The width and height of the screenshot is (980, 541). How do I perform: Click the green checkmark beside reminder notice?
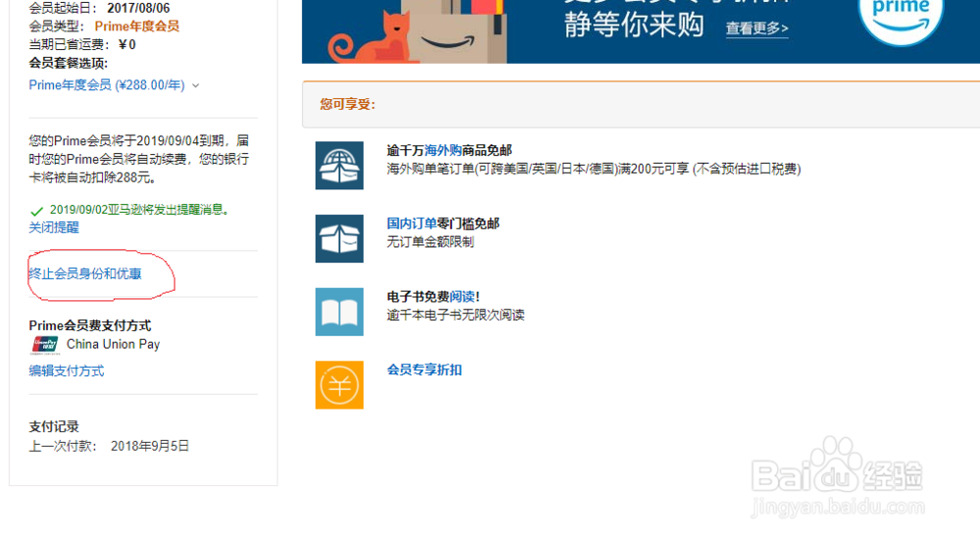pyautogui.click(x=37, y=211)
